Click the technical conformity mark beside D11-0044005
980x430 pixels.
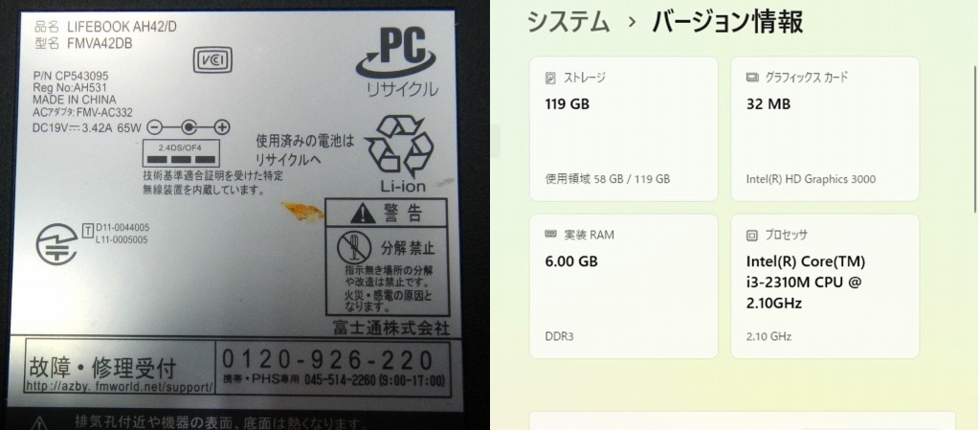coord(56,243)
